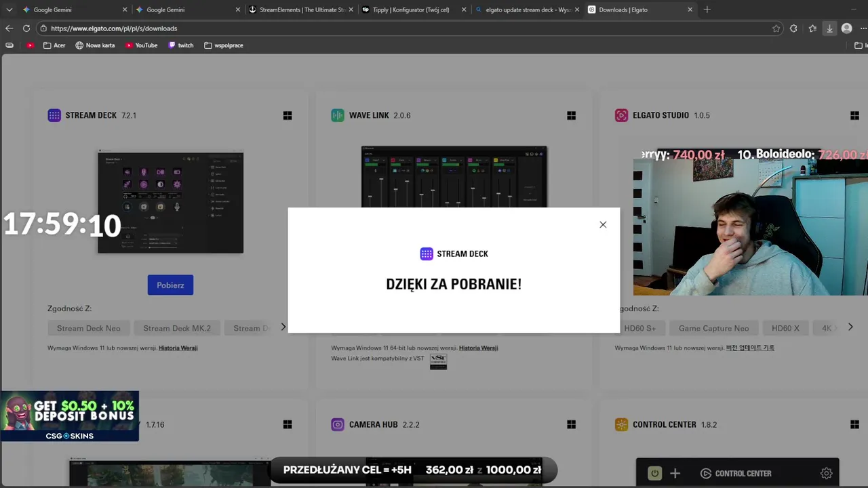Show more Stream Deck compatible devices with the arrow
The height and width of the screenshot is (488, 868).
point(283,327)
